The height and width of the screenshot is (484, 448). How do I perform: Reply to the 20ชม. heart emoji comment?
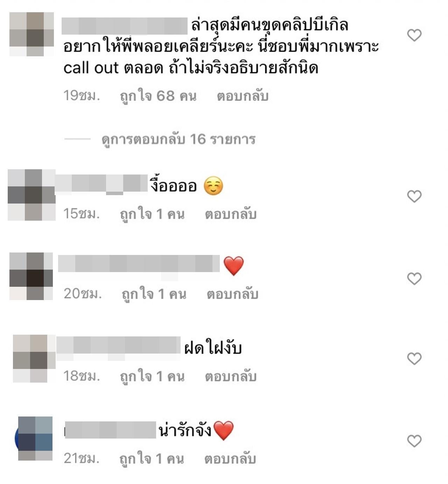(232, 294)
